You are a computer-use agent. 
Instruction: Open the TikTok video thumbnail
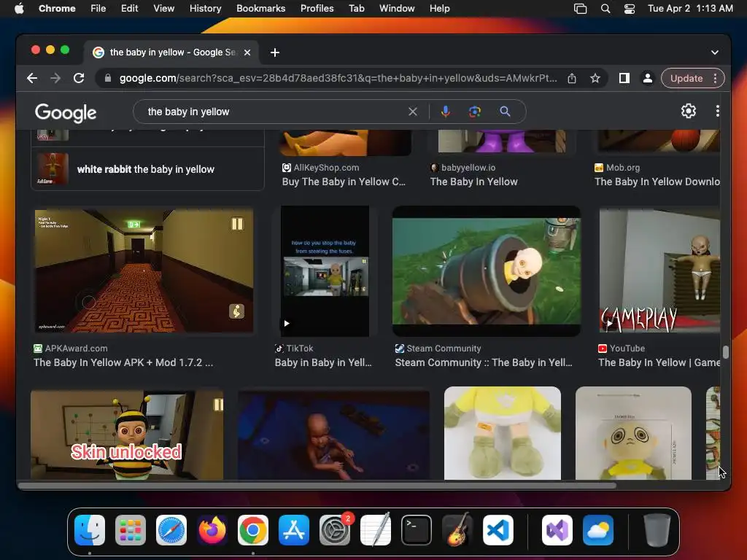tap(325, 271)
